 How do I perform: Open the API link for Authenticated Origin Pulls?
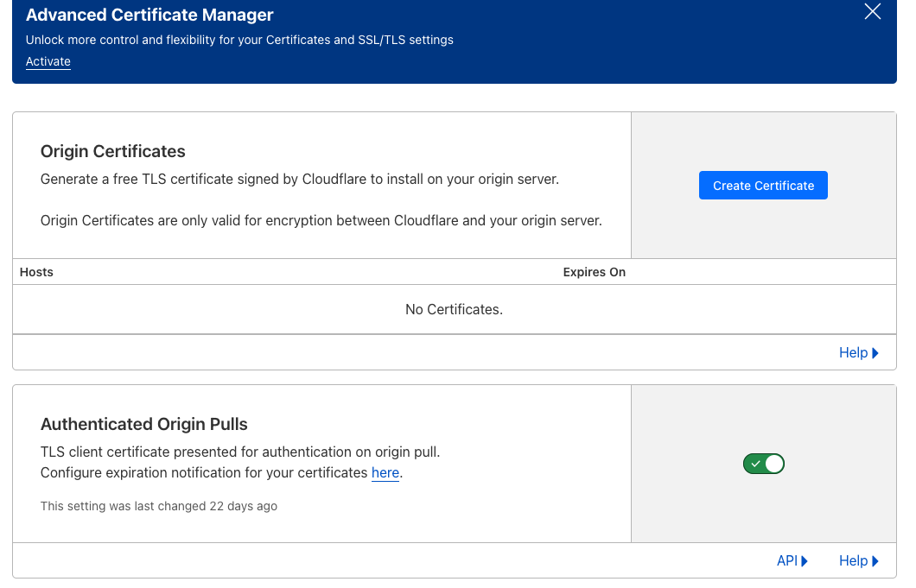point(786,560)
